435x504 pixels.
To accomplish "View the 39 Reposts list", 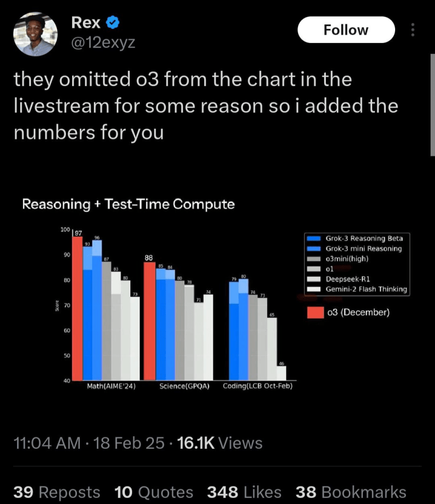I will (x=57, y=492).
